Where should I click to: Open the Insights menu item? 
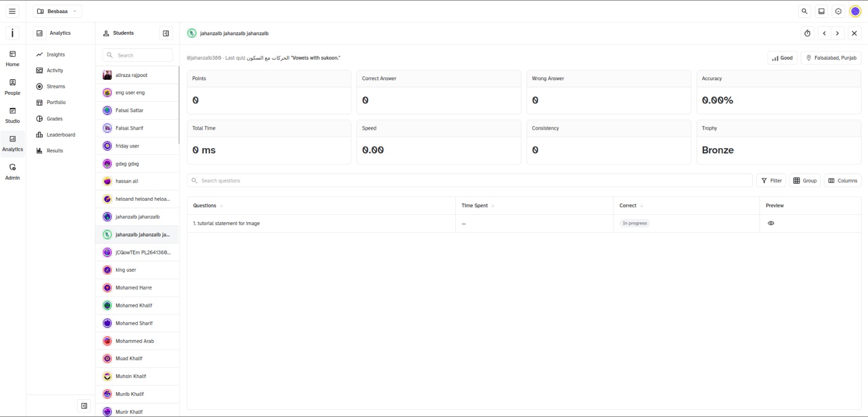(x=60, y=54)
